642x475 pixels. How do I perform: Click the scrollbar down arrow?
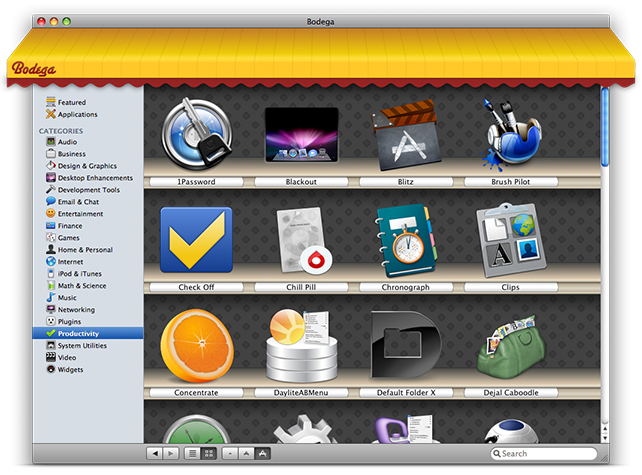(605, 438)
